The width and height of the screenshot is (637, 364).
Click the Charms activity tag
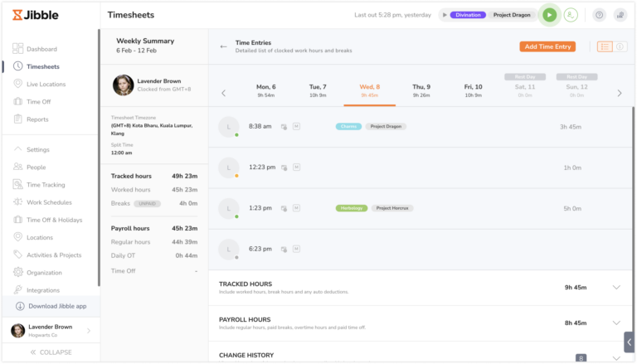point(348,126)
